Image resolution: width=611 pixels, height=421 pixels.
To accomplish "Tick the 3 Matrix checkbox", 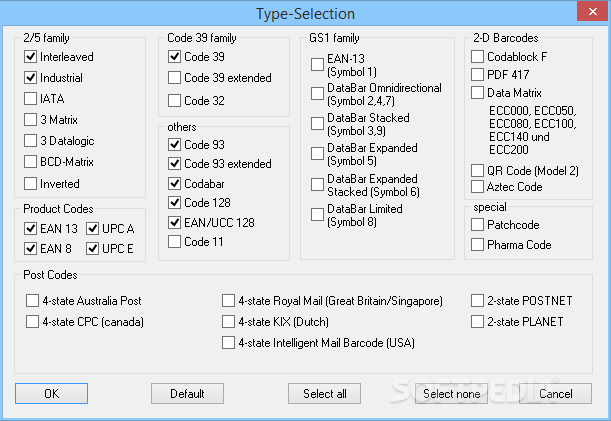I will pyautogui.click(x=31, y=120).
